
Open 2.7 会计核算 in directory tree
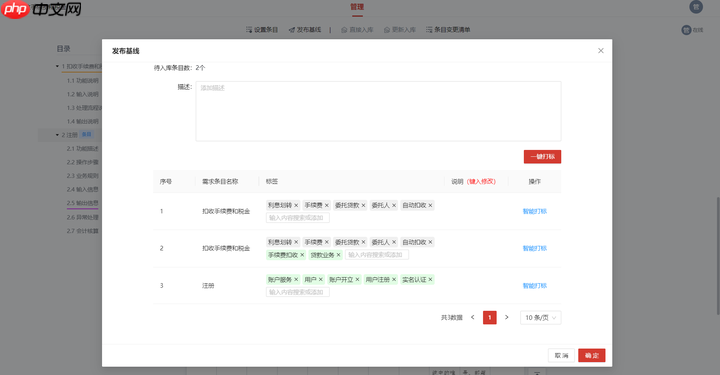(83, 231)
